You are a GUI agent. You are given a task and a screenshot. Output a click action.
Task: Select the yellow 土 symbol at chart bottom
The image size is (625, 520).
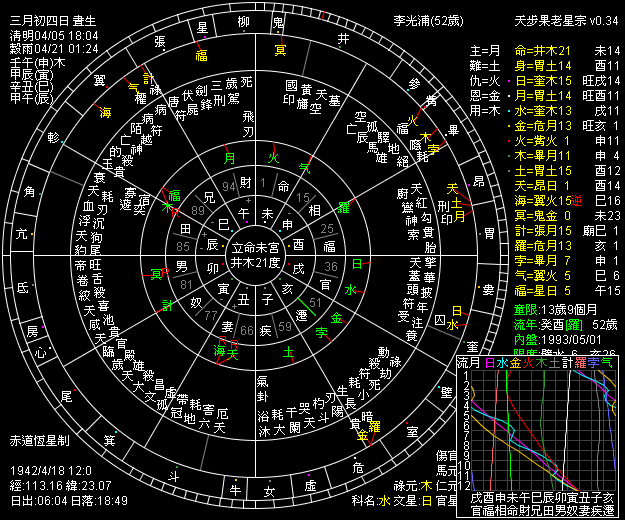click(288, 353)
